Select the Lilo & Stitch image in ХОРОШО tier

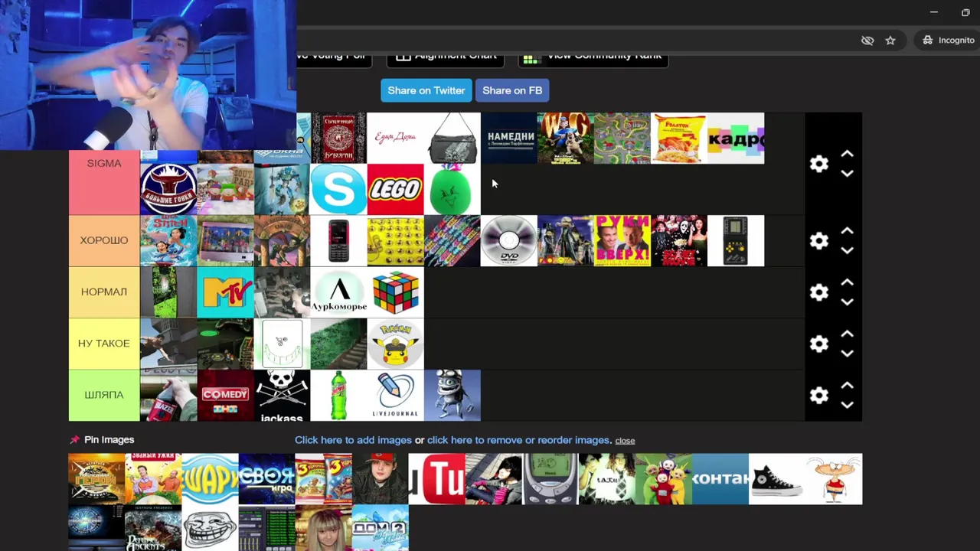(x=168, y=241)
